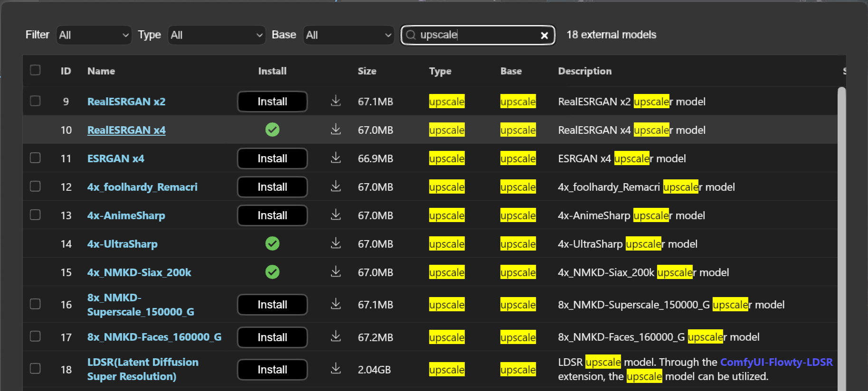The width and height of the screenshot is (868, 391).
Task: Toggle the select-all header checkbox
Action: pyautogui.click(x=35, y=70)
